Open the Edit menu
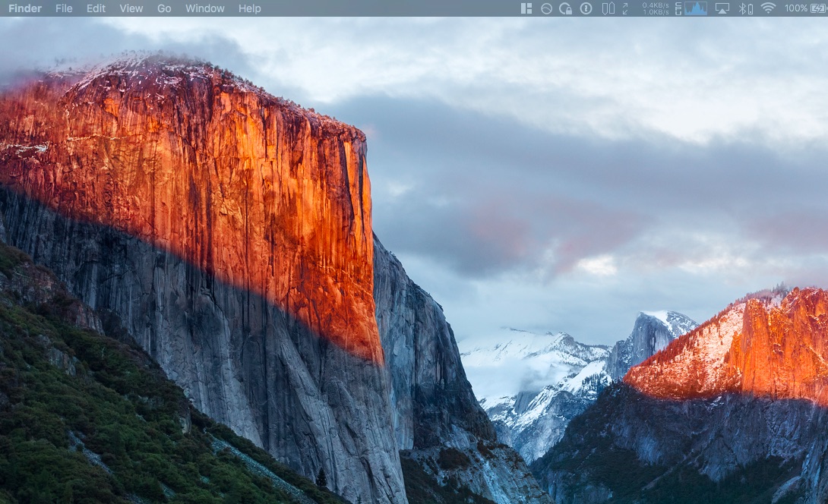Viewport: 828px width, 504px height. (96, 8)
